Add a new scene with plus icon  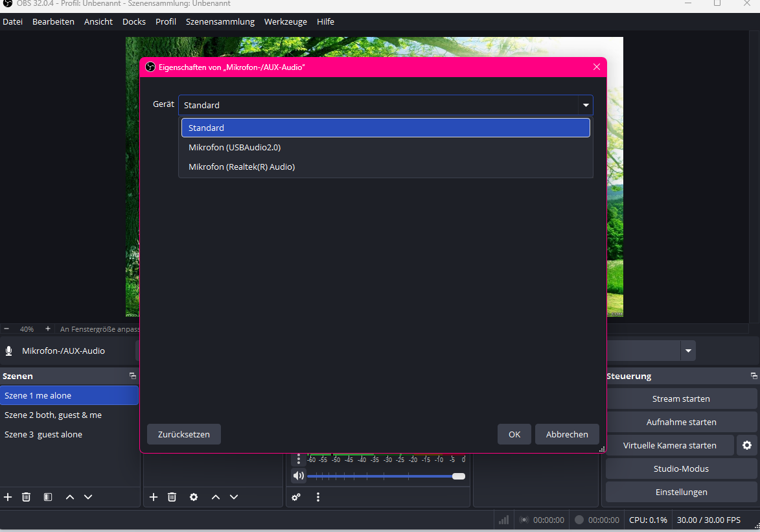pyautogui.click(x=8, y=497)
